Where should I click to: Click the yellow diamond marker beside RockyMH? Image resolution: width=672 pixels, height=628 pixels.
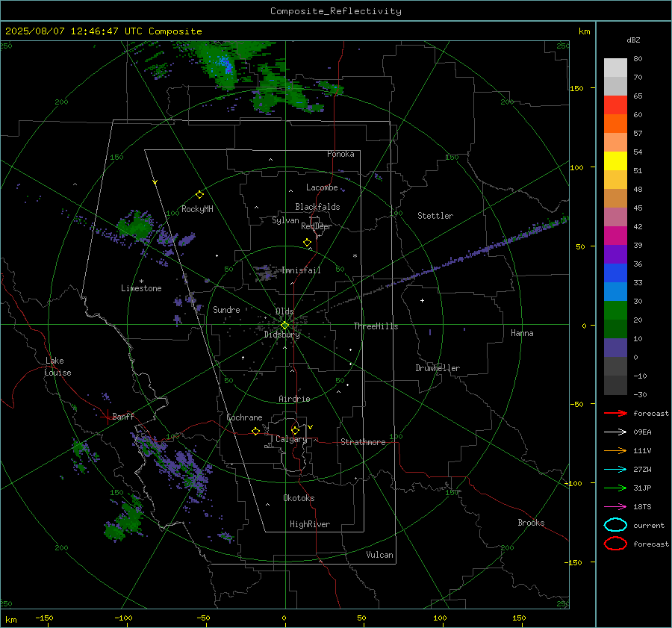(x=199, y=195)
